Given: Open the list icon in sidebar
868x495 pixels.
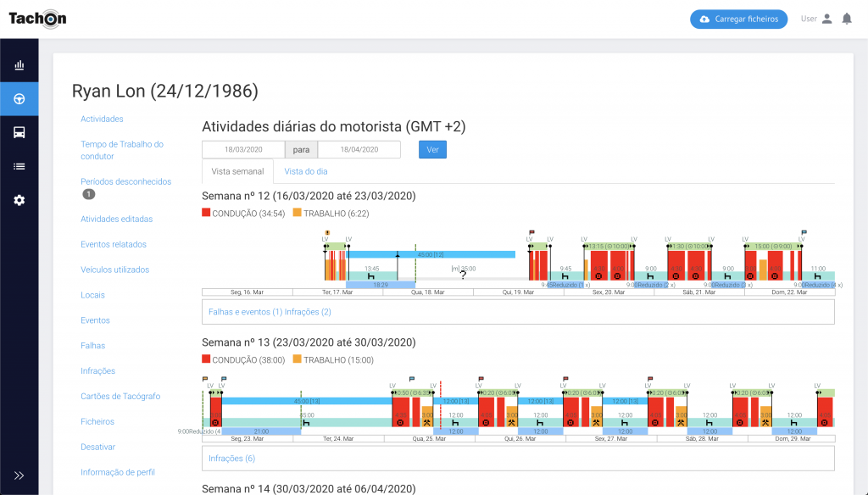Looking at the screenshot, I should pyautogui.click(x=19, y=166).
